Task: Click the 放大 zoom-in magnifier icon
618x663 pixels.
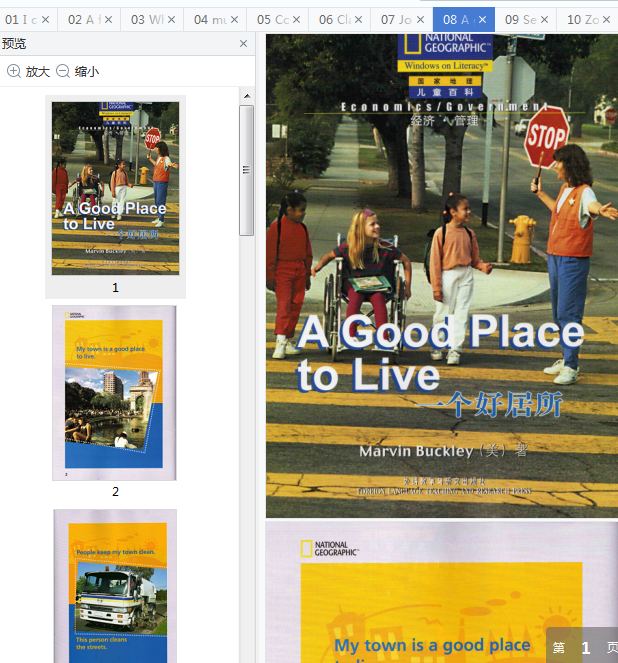Action: pos(14,71)
